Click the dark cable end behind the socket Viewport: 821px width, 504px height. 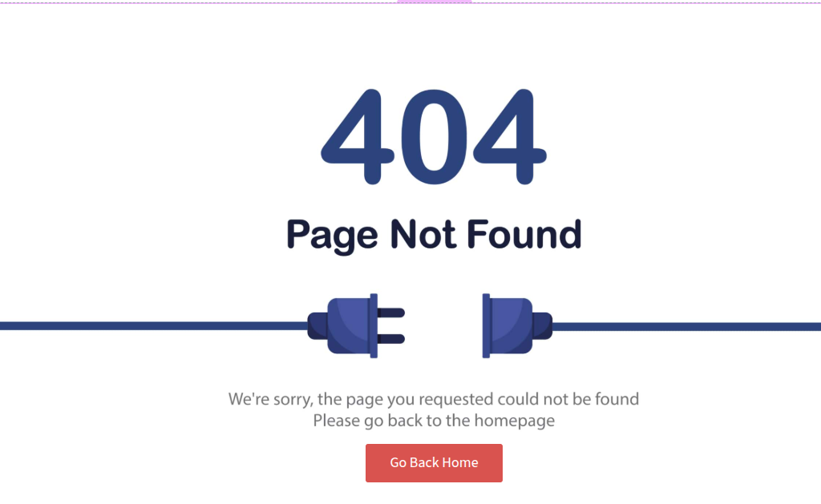[x=543, y=325]
